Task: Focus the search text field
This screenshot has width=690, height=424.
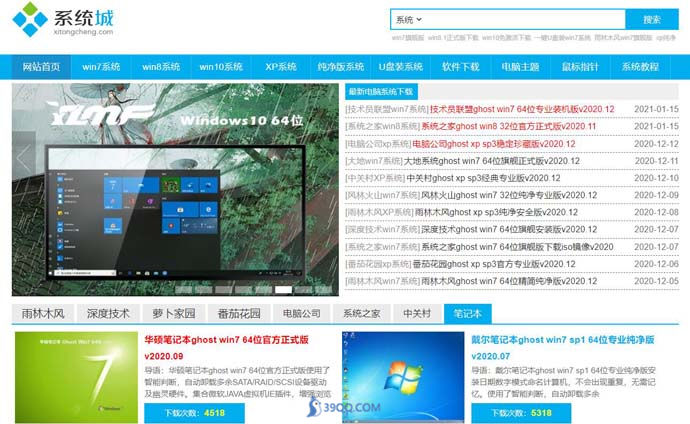Action: [524, 19]
